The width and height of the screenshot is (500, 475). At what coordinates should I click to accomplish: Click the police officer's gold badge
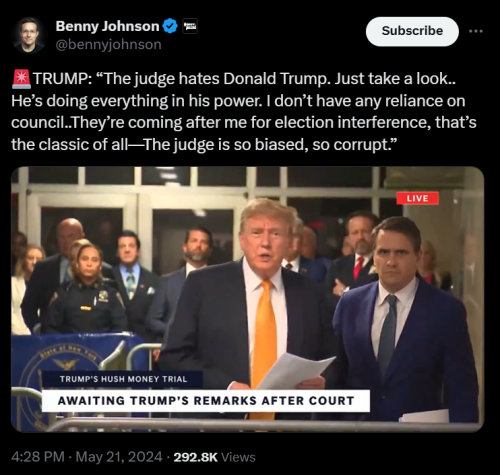tap(102, 296)
